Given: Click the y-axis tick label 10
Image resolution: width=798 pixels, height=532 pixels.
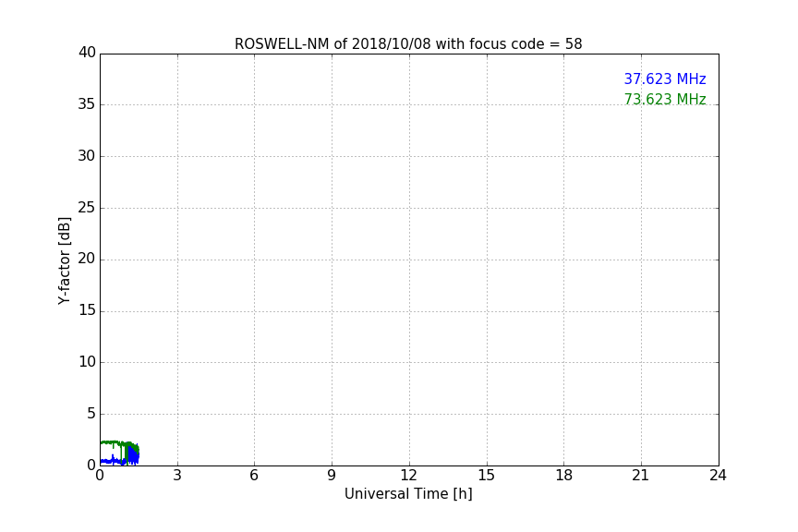Looking at the screenshot, I should pos(87,362).
